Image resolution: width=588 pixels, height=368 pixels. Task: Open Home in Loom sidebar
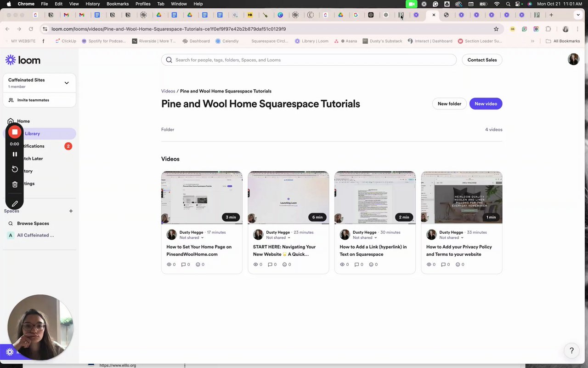(x=23, y=121)
